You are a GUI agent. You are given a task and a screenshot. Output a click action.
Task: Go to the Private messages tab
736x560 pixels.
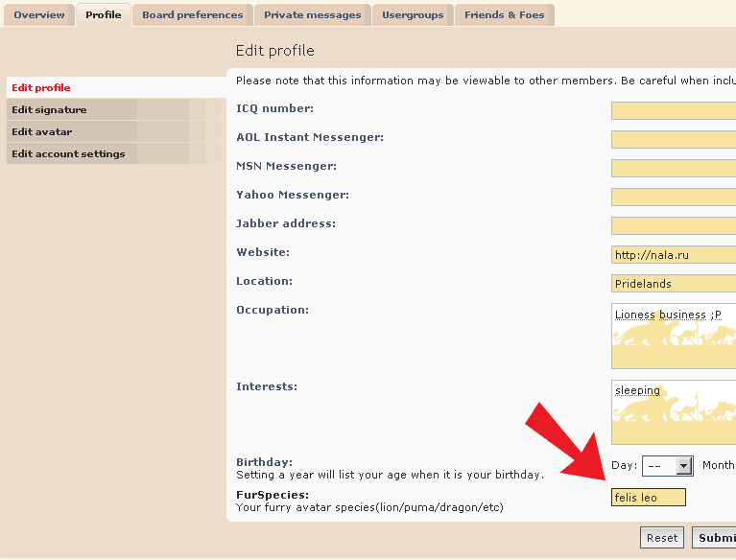tap(313, 15)
